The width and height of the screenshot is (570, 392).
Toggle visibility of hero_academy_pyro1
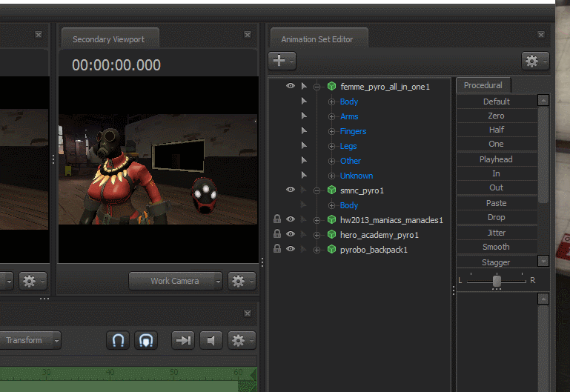290,234
